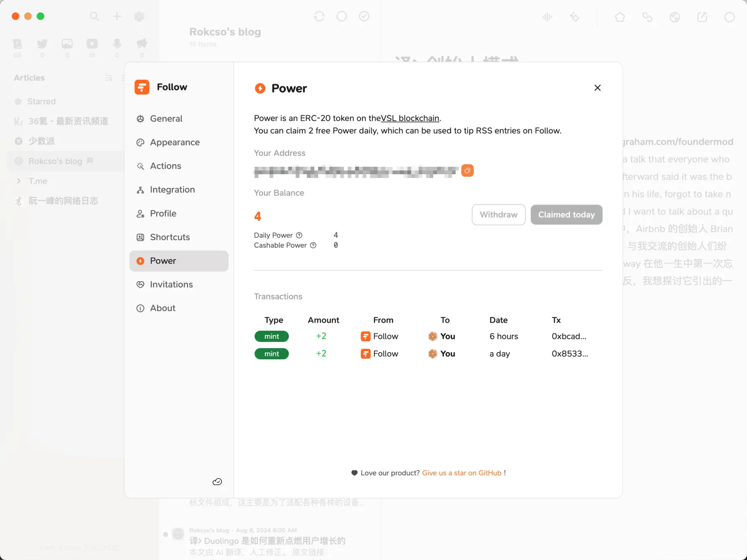Open transaction 0xbcad... link
The image size is (747, 560).
[x=569, y=336]
